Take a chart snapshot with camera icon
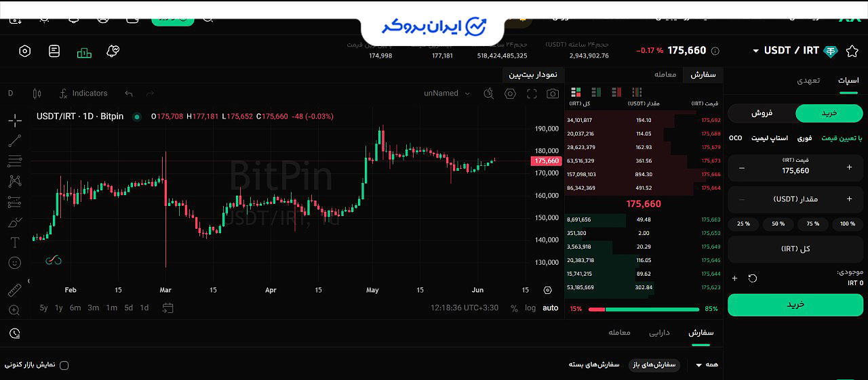868x380 pixels. pyautogui.click(x=553, y=93)
